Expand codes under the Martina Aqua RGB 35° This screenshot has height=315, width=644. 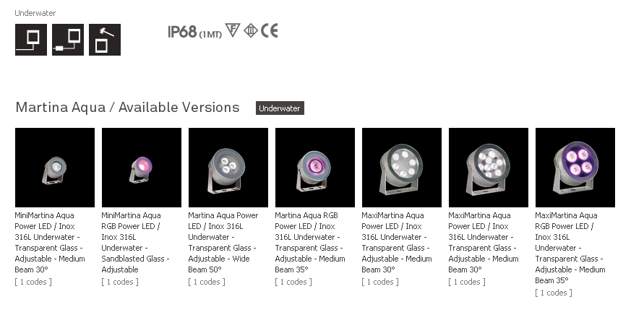pos(293,282)
